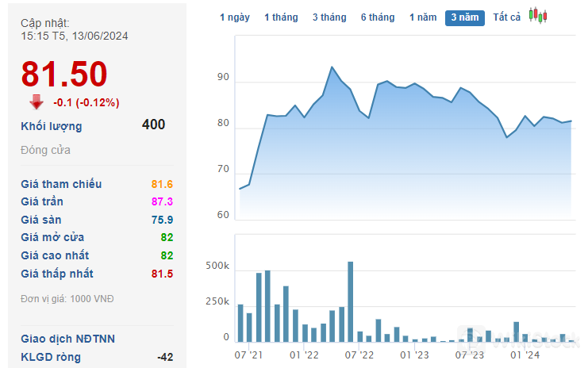Click the Khối lượng label

(x=52, y=126)
